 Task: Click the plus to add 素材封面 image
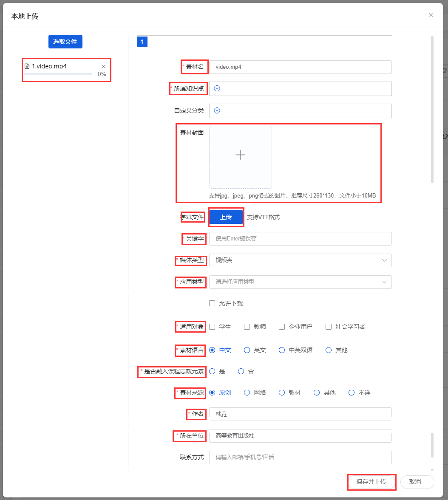coord(240,155)
